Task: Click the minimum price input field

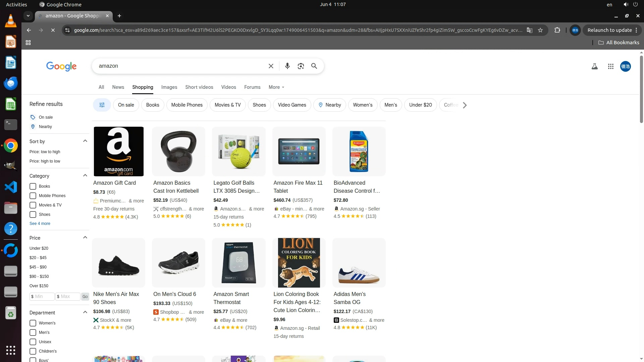Action: click(x=42, y=297)
